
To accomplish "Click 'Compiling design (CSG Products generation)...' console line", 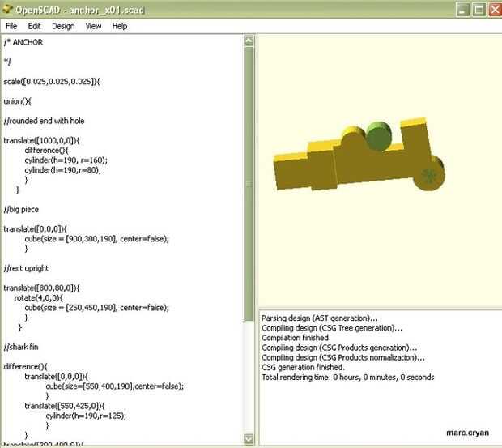I will 339,348.
